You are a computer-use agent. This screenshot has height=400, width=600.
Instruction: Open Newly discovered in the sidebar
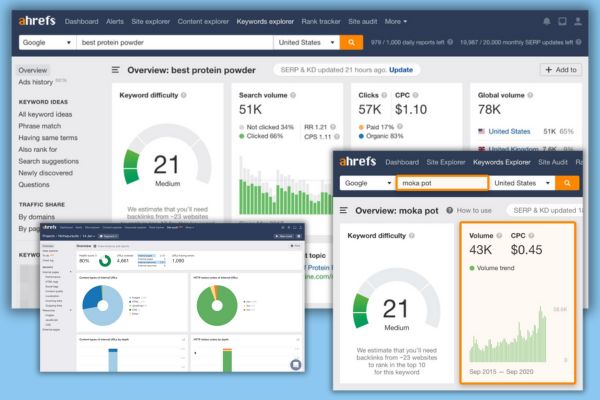click(x=46, y=173)
